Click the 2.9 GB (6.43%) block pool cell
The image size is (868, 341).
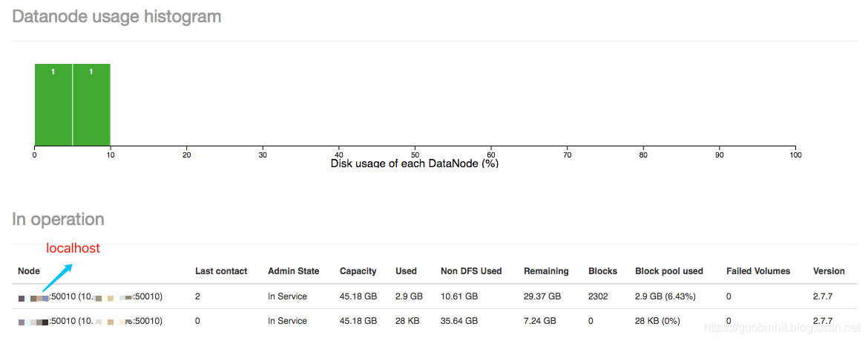[x=665, y=296]
